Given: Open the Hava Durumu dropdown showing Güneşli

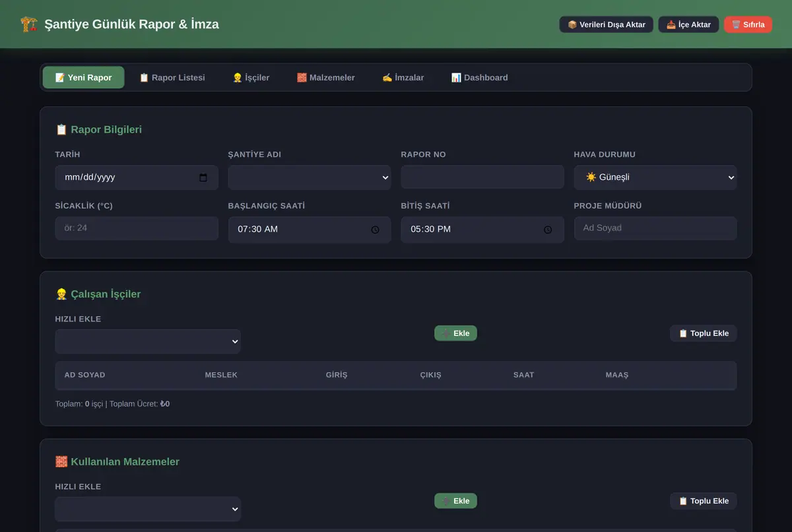Looking at the screenshot, I should click(655, 178).
